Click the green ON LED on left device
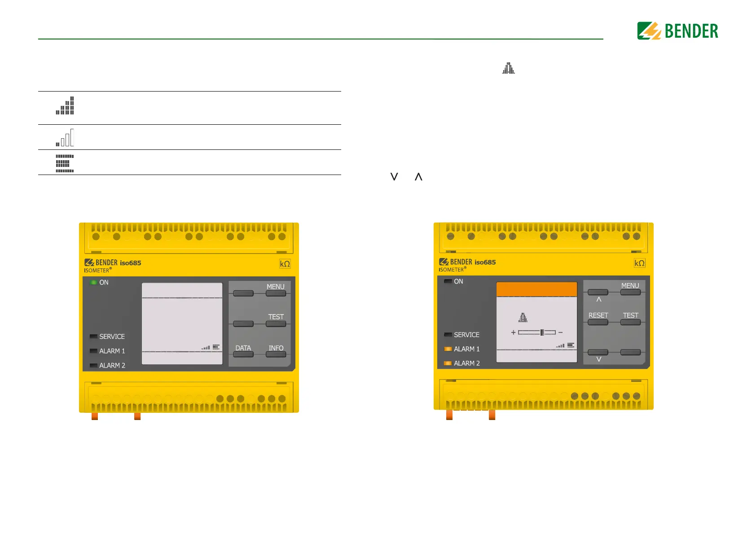756x534 pixels. pos(93,282)
